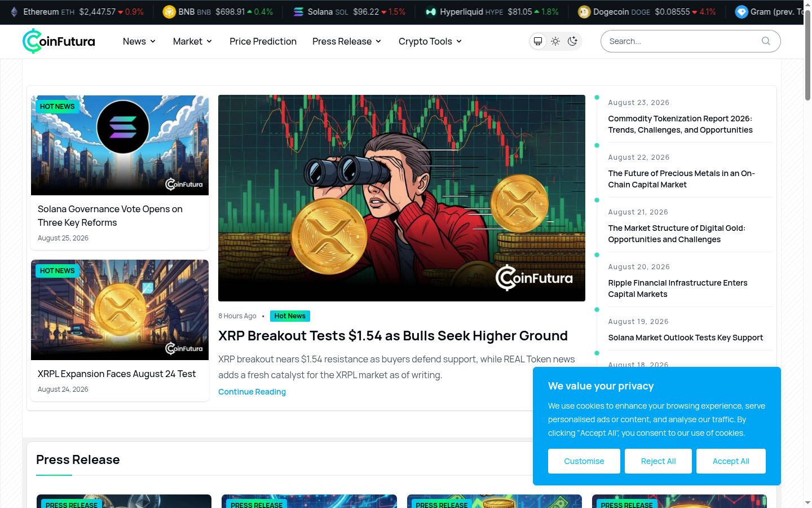Image resolution: width=812 pixels, height=508 pixels.
Task: Click the Hyperliquid price $81.05 in ticker
Action: coord(520,12)
